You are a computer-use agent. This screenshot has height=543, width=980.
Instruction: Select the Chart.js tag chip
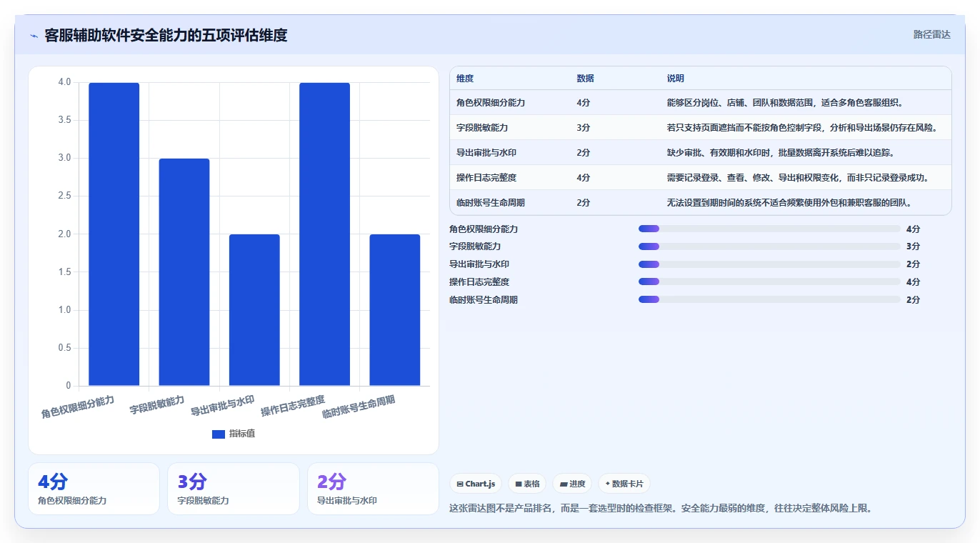(476, 484)
